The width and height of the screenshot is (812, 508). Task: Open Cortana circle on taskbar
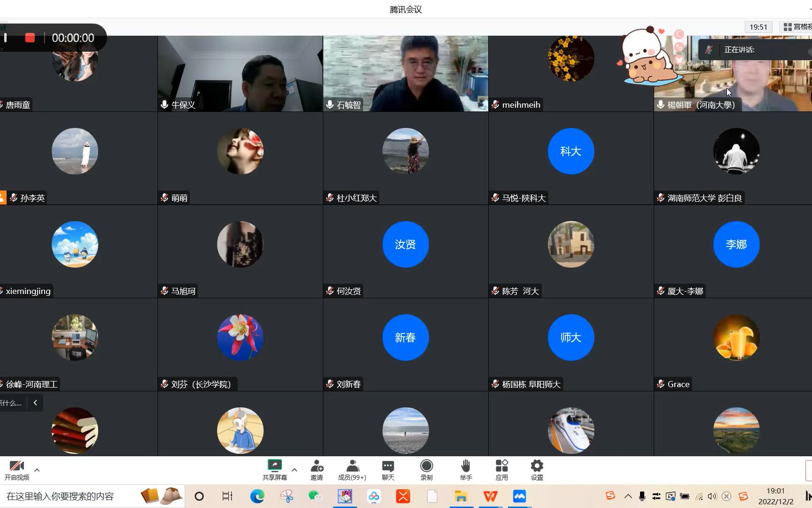(x=199, y=496)
